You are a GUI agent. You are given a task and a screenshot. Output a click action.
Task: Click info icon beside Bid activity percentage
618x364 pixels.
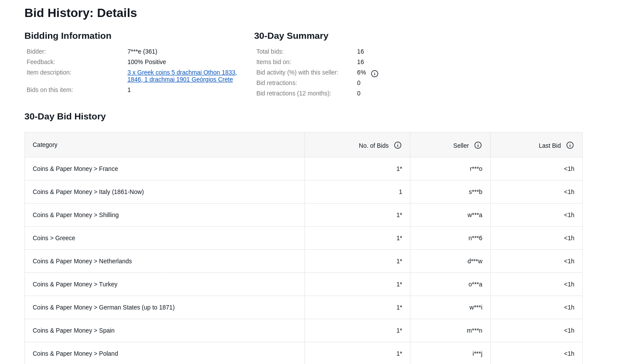click(375, 74)
